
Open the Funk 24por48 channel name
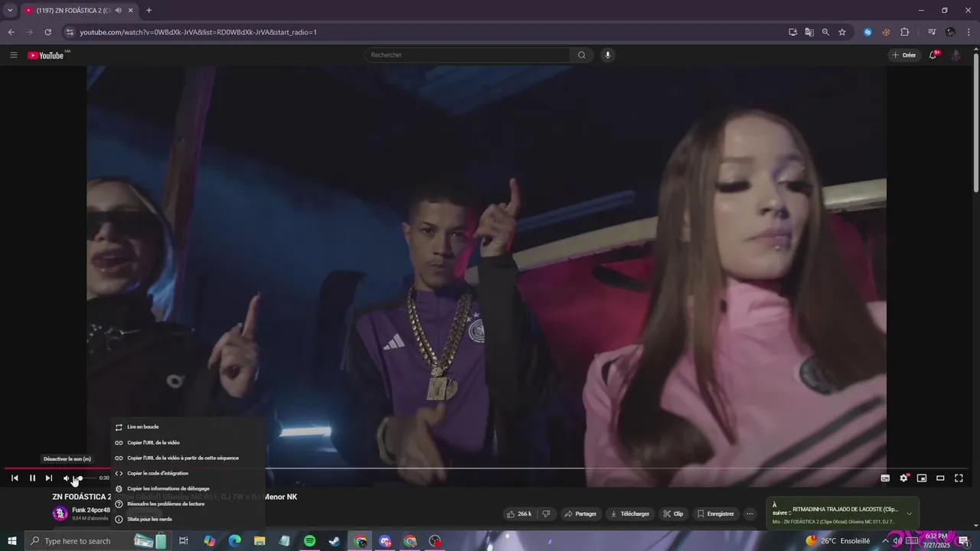[x=91, y=510]
